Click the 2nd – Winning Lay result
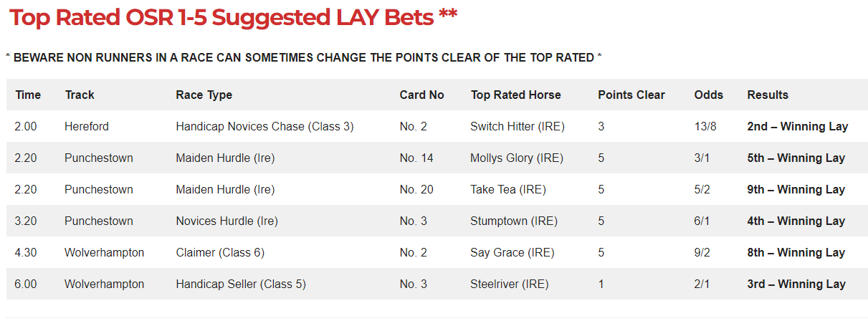This screenshot has width=868, height=321. [x=797, y=127]
